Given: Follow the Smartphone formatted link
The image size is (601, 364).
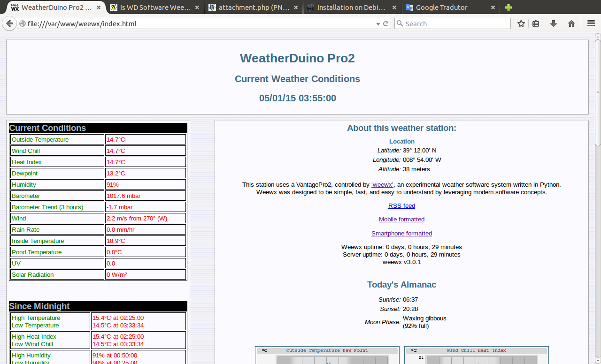Looking at the screenshot, I should pos(401,234).
